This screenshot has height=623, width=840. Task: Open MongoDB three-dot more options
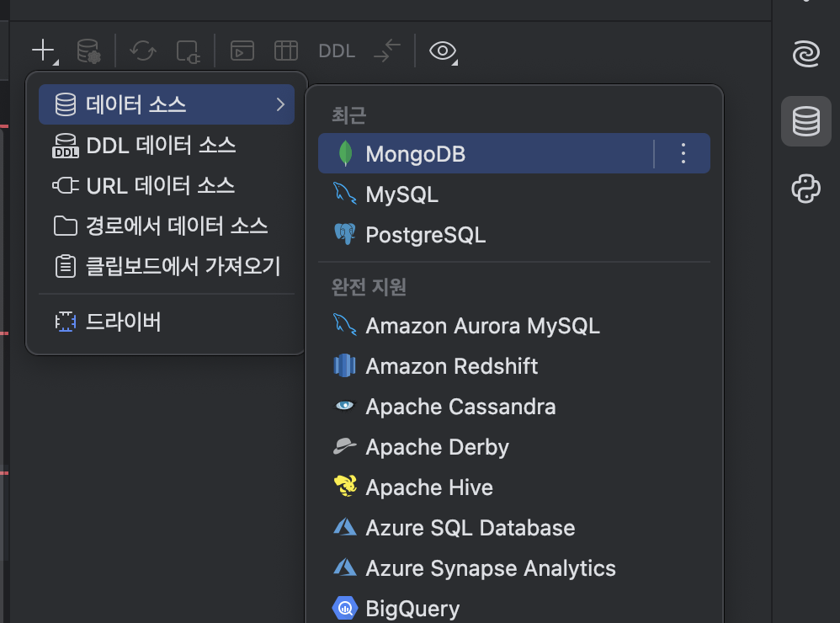(683, 153)
